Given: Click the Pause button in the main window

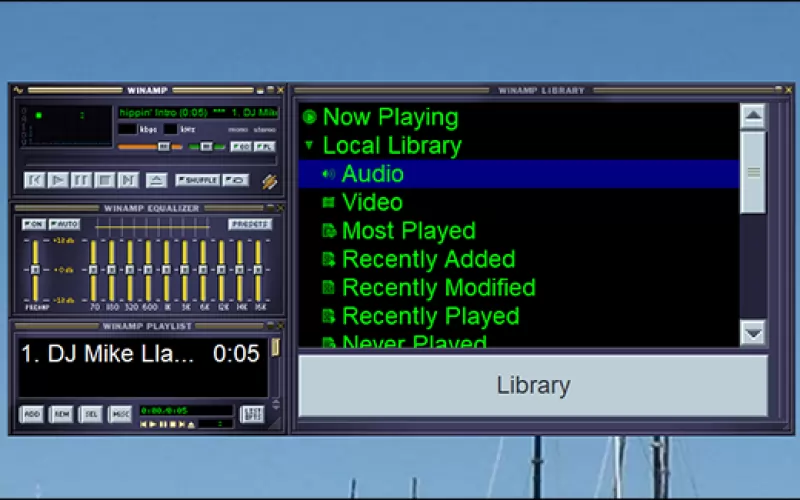Looking at the screenshot, I should click(x=82, y=180).
